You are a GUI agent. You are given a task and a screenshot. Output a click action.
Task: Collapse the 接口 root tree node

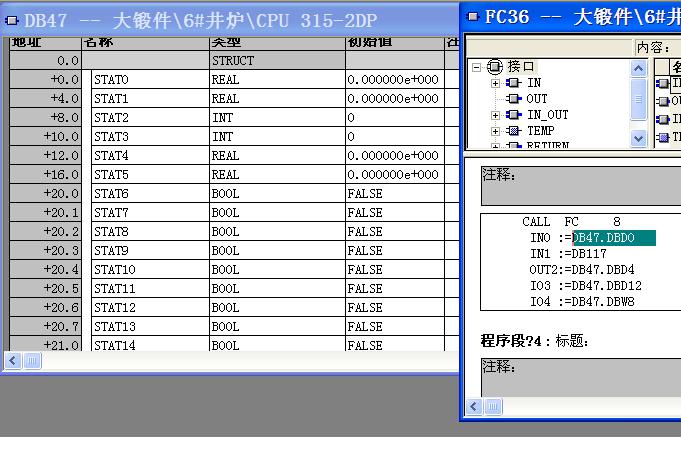coord(478,67)
